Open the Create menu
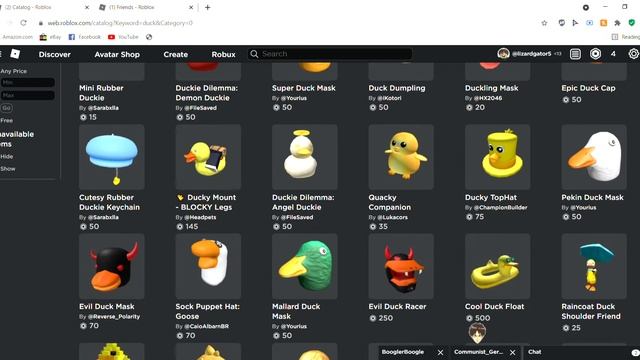The height and width of the screenshot is (360, 640). [x=176, y=54]
